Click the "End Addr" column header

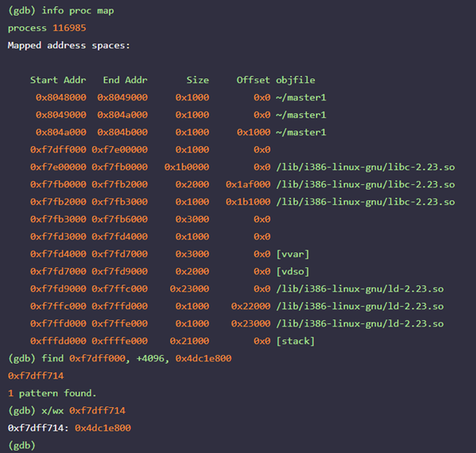point(125,81)
